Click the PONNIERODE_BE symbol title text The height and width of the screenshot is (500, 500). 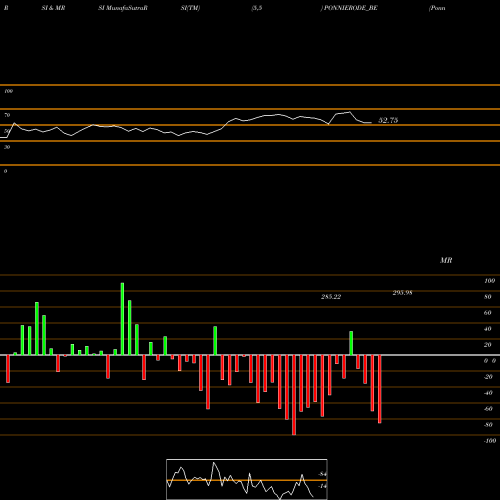pyautogui.click(x=351, y=8)
